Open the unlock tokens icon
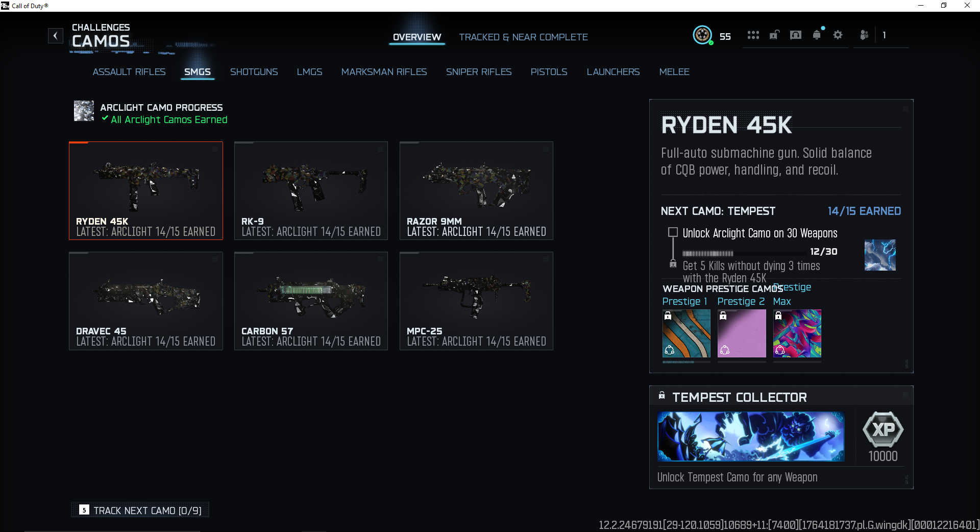Viewport: 980px width, 532px height. pos(774,35)
